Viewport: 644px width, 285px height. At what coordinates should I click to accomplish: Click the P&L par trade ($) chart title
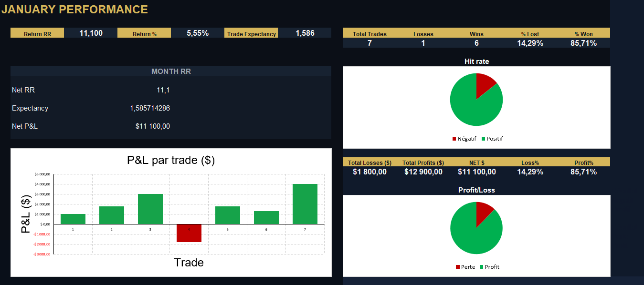pyautogui.click(x=171, y=160)
